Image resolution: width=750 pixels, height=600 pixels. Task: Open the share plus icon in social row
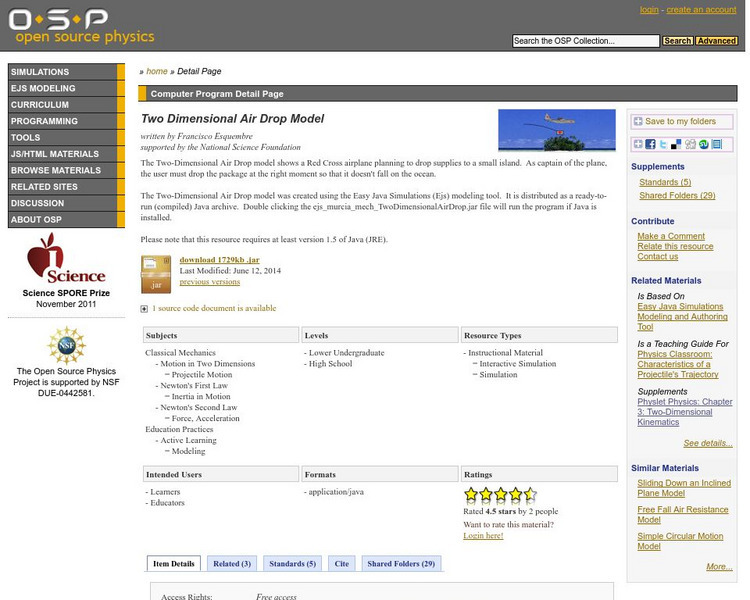coord(638,144)
